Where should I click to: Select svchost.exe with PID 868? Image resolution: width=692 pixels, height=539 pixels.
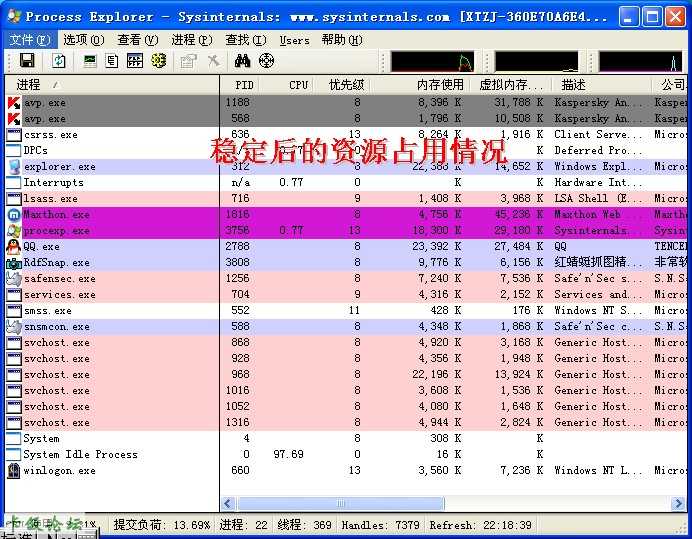[346, 343]
